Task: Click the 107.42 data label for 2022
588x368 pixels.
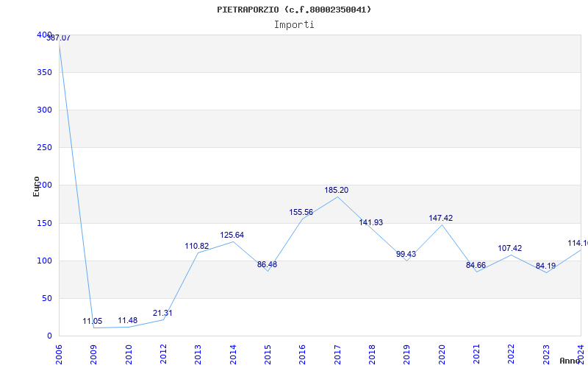Action: pos(509,249)
